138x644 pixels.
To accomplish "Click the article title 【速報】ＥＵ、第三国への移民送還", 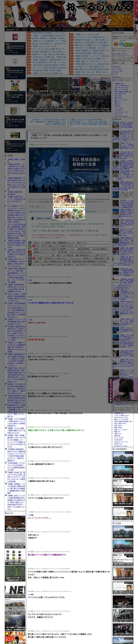I will click(69, 137).
